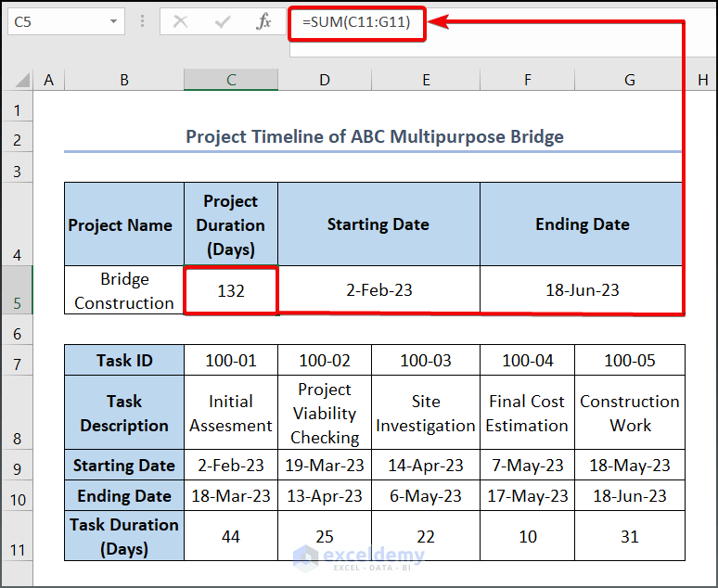Click the Enter checkmark formula icon
The height and width of the screenshot is (588, 718).
click(223, 21)
